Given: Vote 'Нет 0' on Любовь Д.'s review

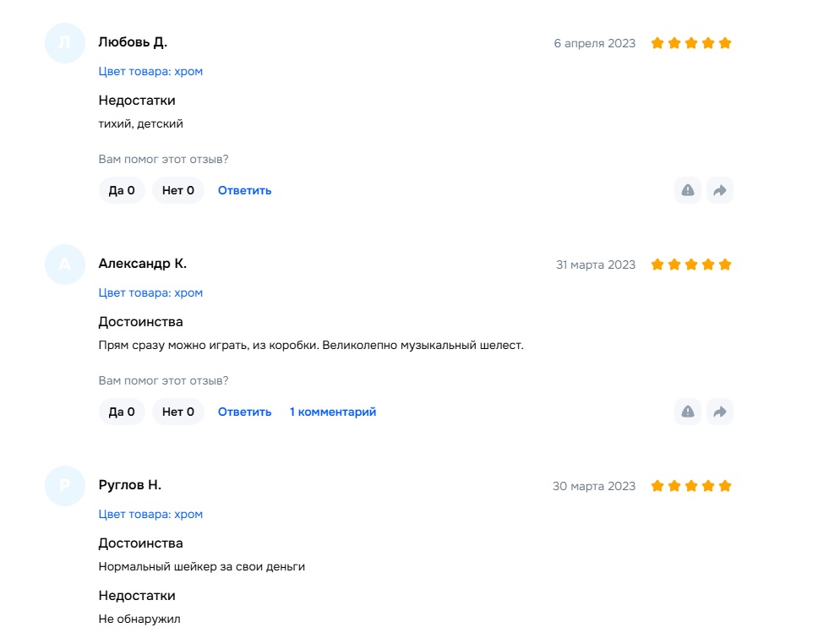Looking at the screenshot, I should (x=178, y=190).
